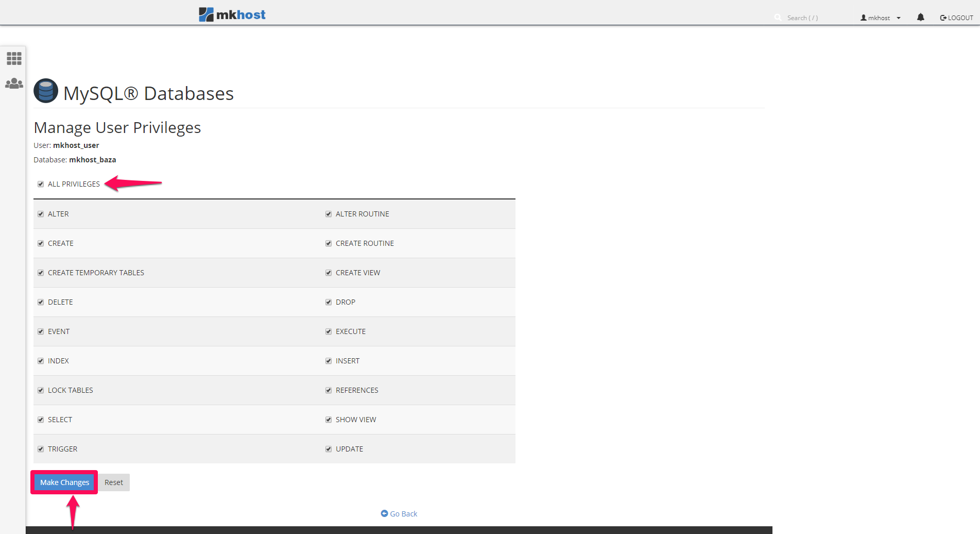Click the Make Changes button
980x534 pixels.
(x=64, y=482)
